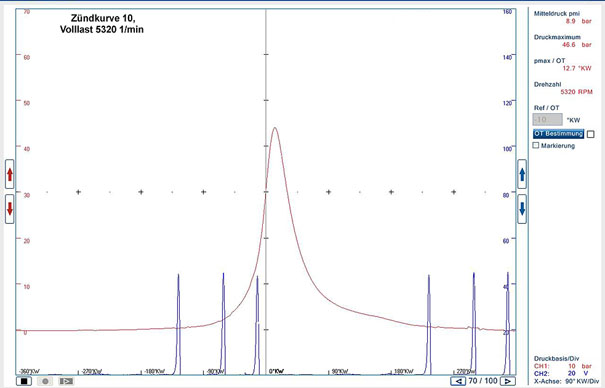Click the 70 / 100 frame counter
This screenshot has width=605, height=388.
pyautogui.click(x=483, y=381)
